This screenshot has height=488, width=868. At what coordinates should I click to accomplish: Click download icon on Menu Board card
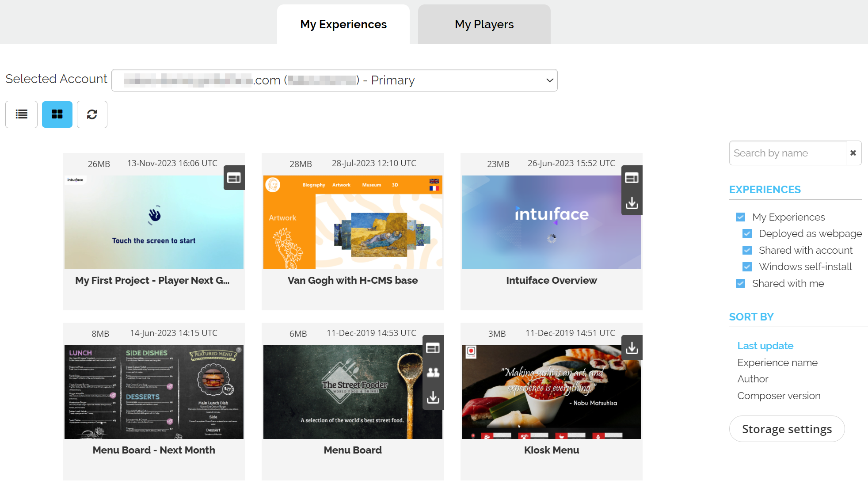[x=433, y=397]
